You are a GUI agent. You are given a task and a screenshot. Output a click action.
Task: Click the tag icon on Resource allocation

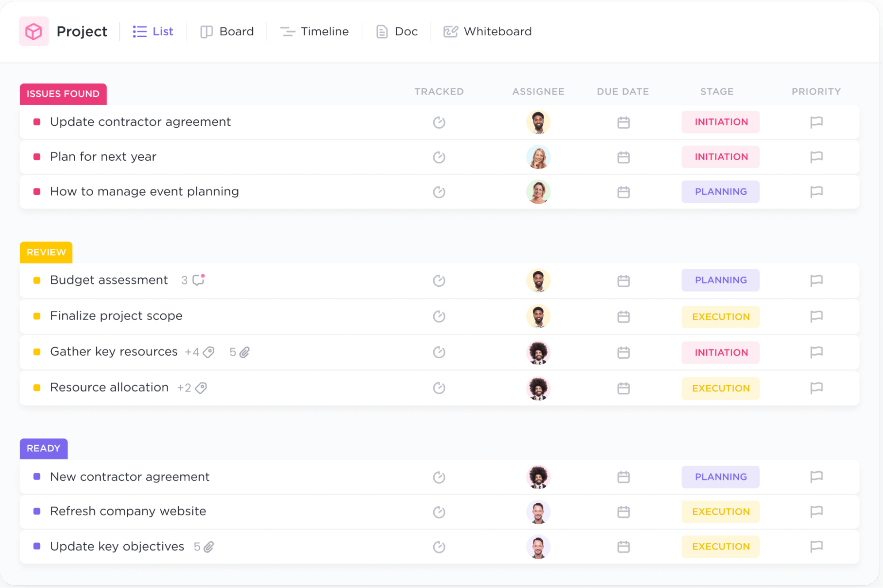coord(201,388)
